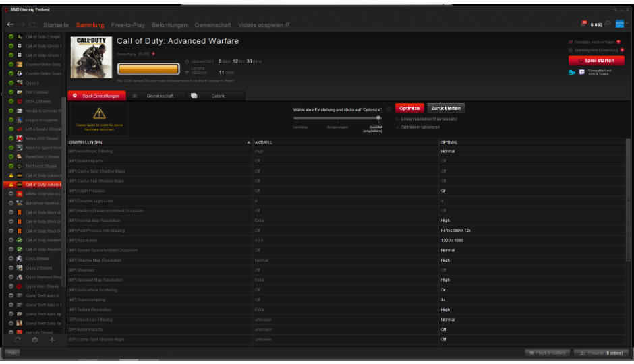
Task: Open the user avatar in the top-right corner
Action: [x=619, y=24]
